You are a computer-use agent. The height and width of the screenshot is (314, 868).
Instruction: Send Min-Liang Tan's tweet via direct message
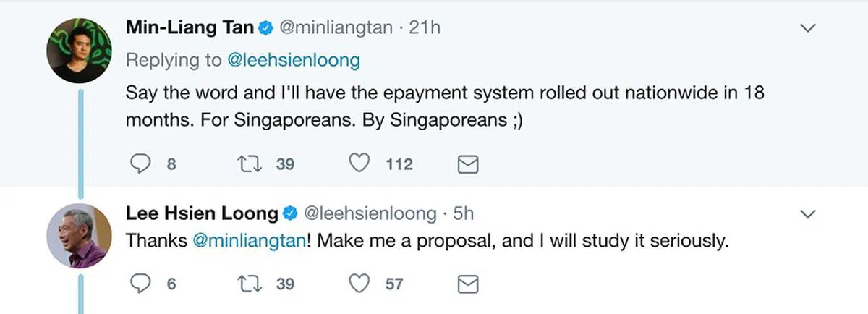(469, 165)
